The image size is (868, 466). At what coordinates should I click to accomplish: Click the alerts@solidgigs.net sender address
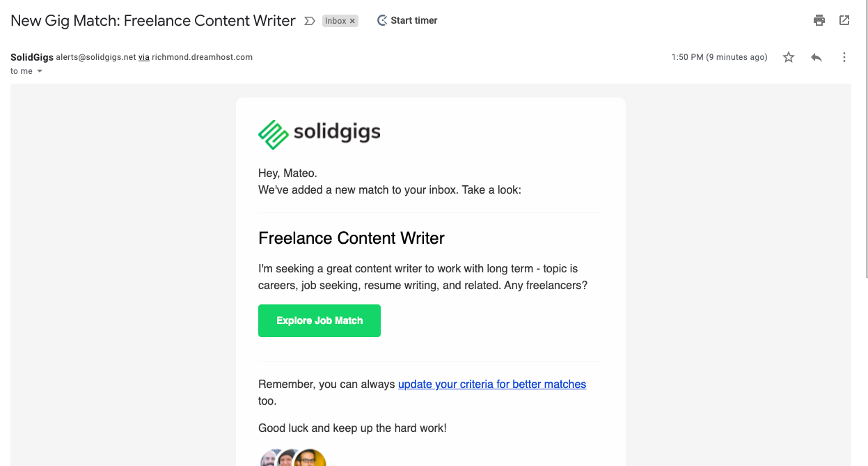[x=96, y=57]
